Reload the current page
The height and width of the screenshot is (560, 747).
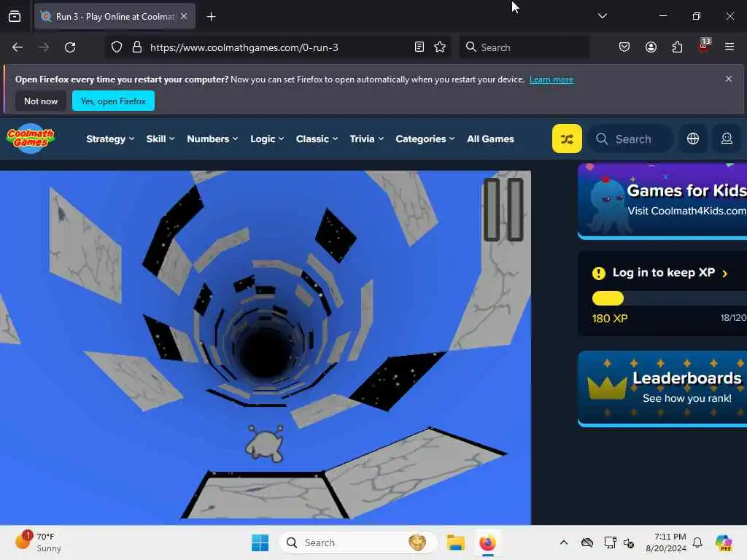[x=70, y=47]
